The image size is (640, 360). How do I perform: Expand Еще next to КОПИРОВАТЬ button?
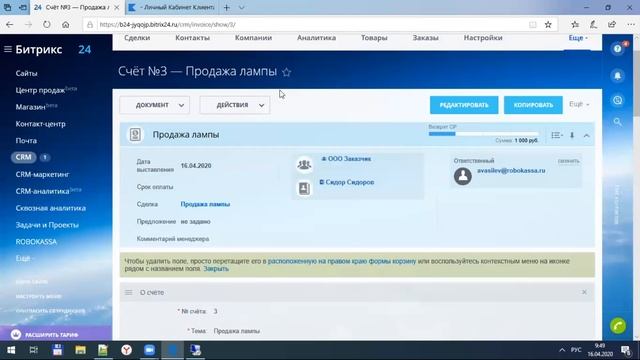coord(579,104)
